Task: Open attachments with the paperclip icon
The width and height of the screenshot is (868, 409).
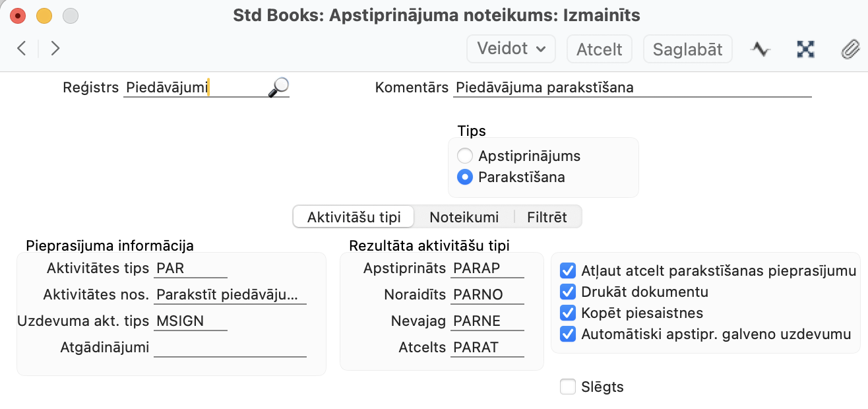Action: [x=850, y=49]
